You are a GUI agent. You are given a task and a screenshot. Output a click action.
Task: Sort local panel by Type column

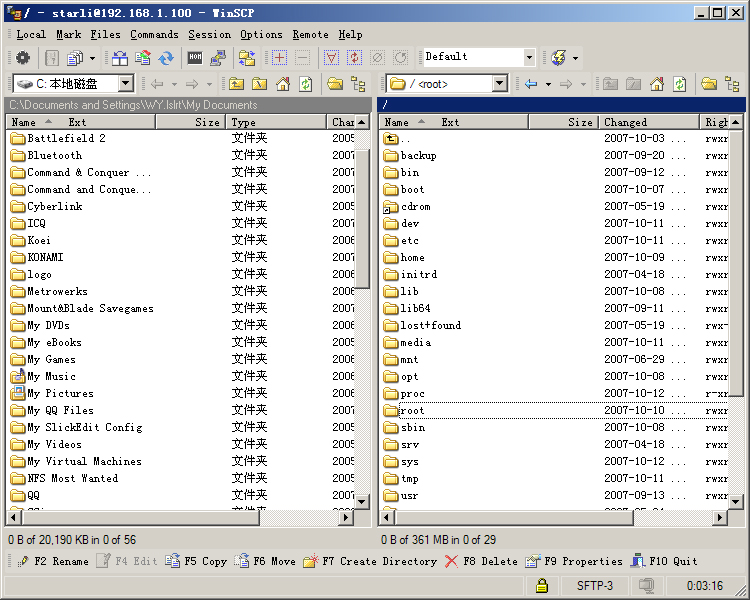[x=276, y=122]
